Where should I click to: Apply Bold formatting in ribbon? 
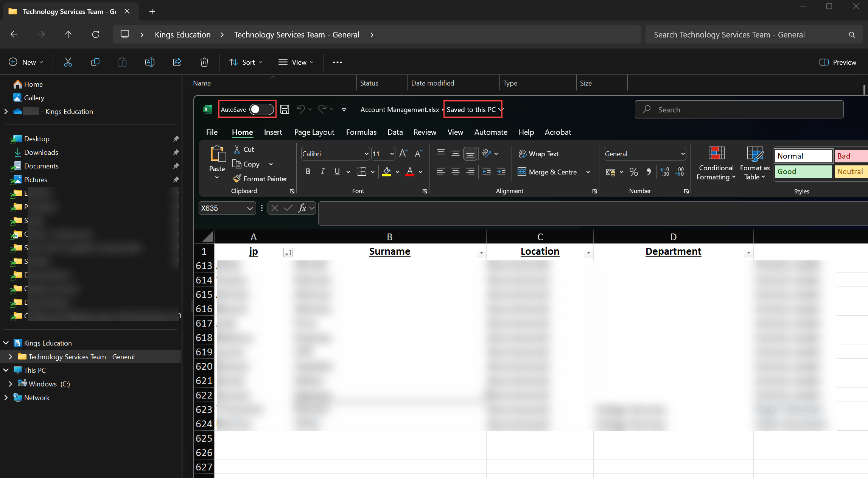[x=308, y=172]
